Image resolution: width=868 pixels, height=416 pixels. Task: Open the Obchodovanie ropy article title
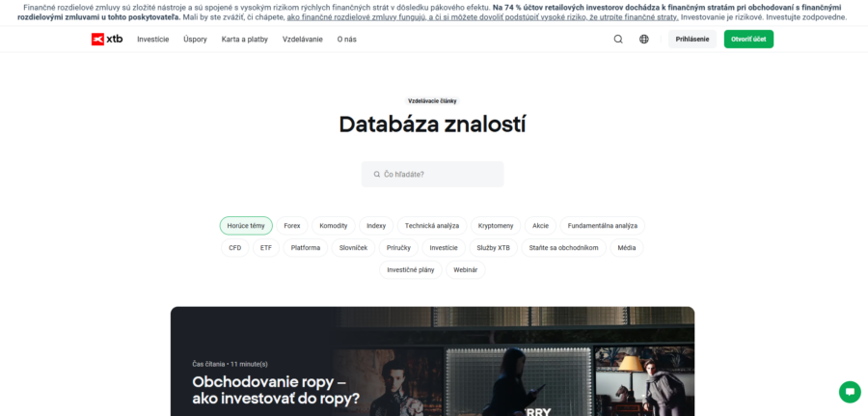276,390
